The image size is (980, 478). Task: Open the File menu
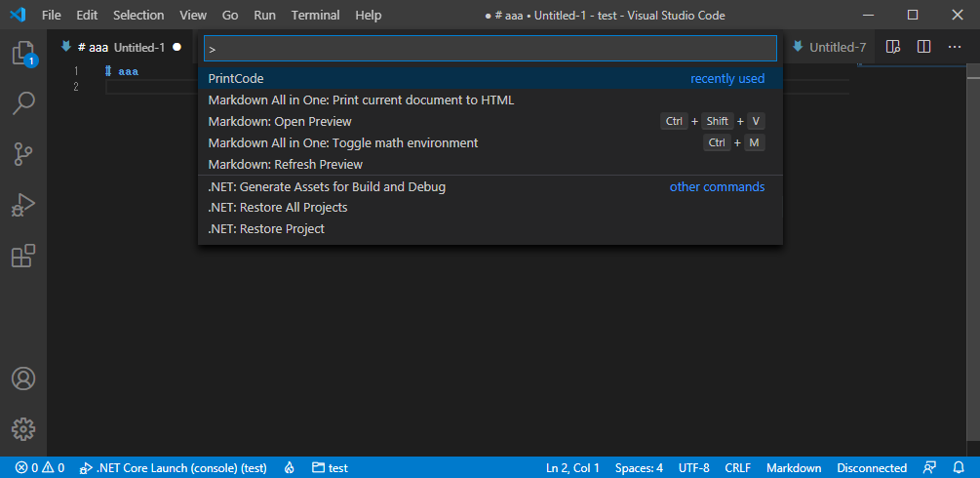point(52,15)
